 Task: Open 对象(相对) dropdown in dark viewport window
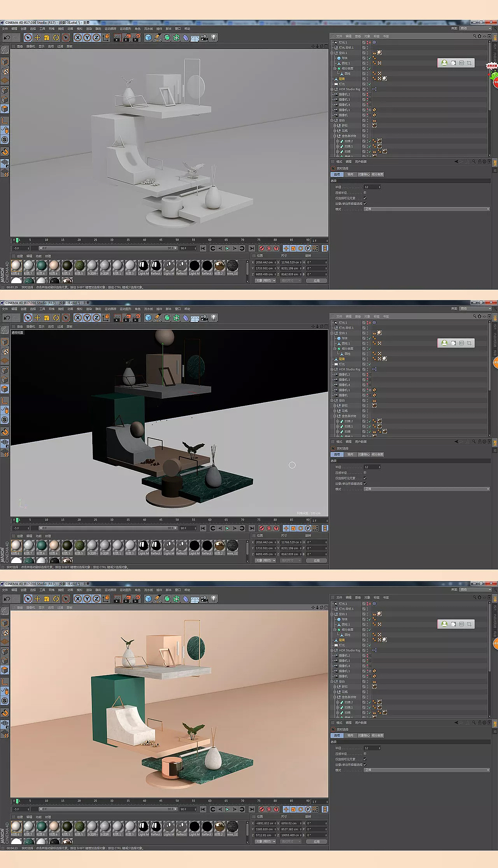(265, 561)
